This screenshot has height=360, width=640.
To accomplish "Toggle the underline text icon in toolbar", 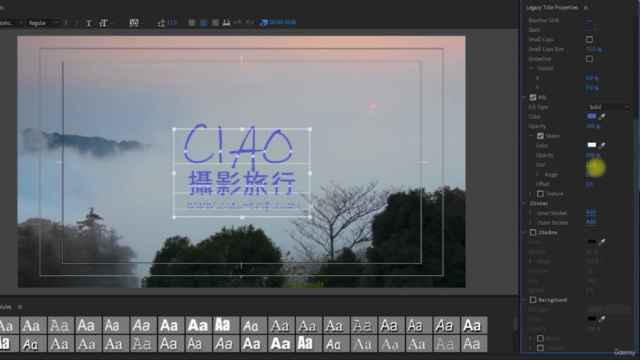I will coord(89,23).
